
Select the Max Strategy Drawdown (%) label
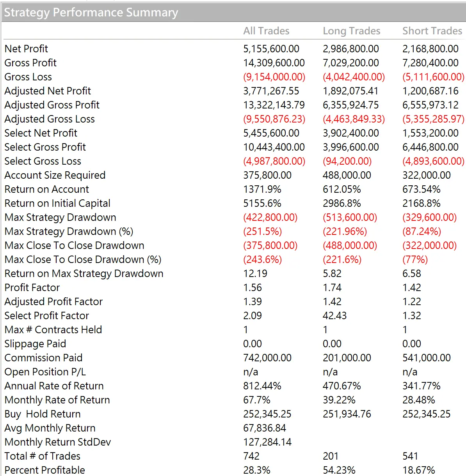click(69, 231)
